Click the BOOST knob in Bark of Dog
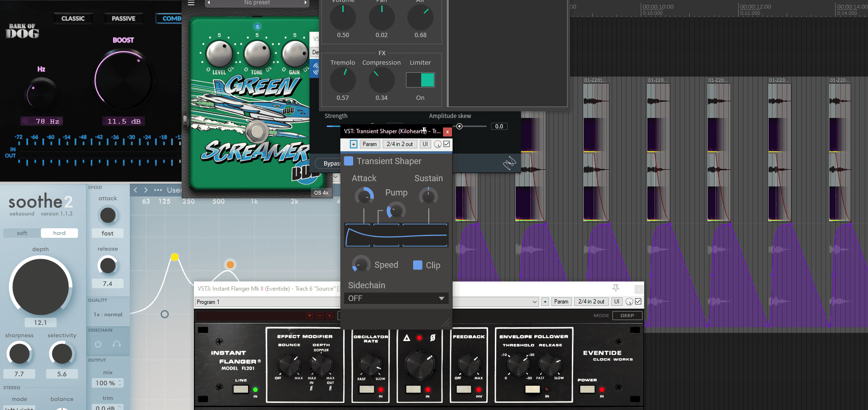The image size is (868, 410). click(x=123, y=80)
